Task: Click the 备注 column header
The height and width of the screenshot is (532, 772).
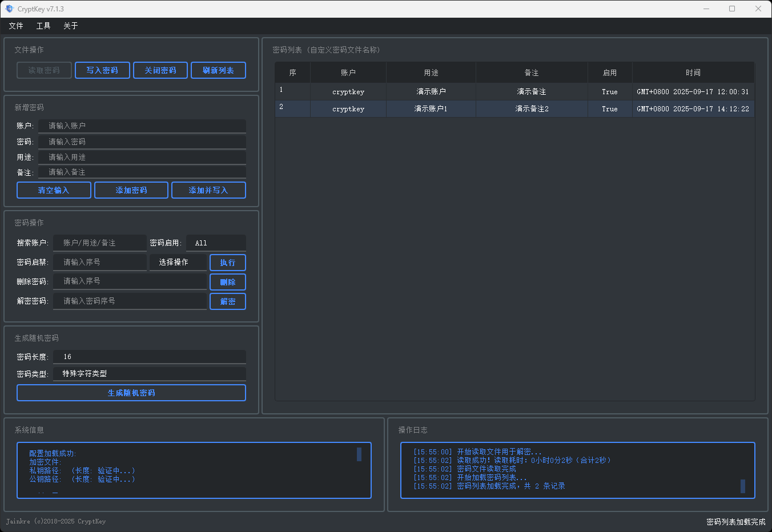Action: [x=532, y=72]
